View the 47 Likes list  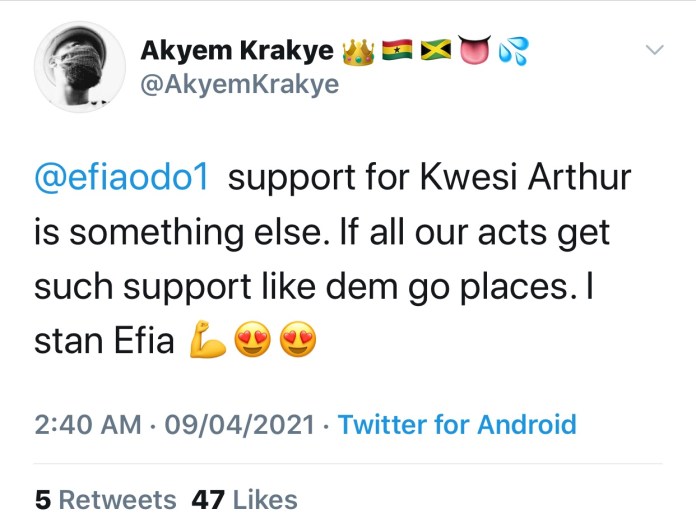(245, 499)
